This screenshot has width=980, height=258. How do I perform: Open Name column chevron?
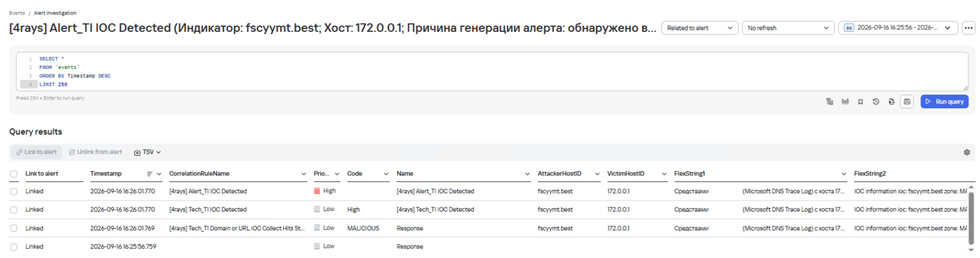pyautogui.click(x=527, y=174)
